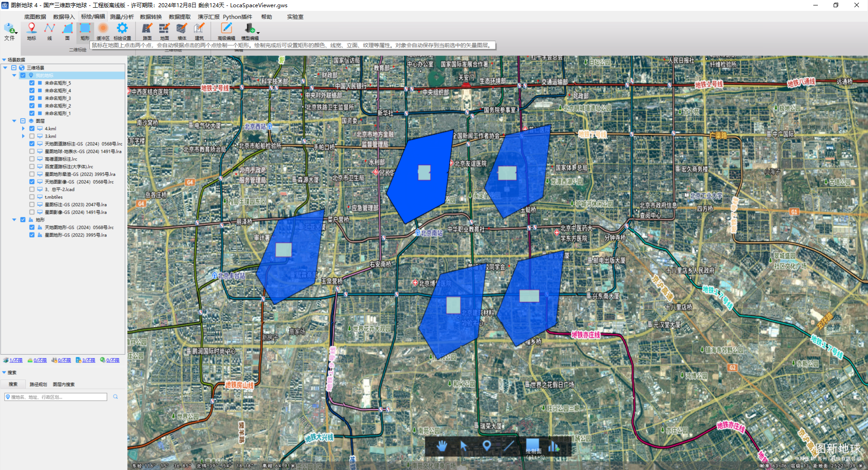868x470 pixels.
Task: Switch to 路径规划 search tab
Action: tap(38, 385)
